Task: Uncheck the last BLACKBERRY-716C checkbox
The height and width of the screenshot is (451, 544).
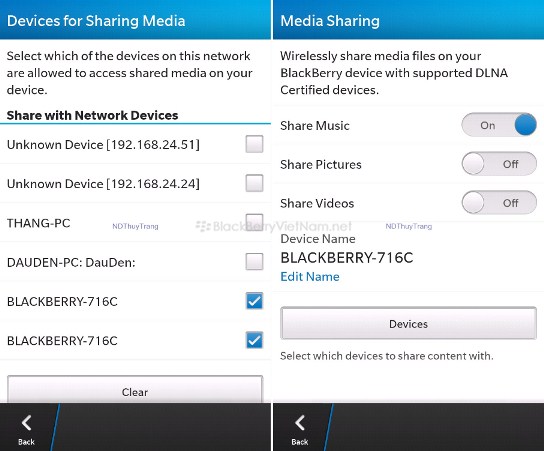Action: coord(254,340)
